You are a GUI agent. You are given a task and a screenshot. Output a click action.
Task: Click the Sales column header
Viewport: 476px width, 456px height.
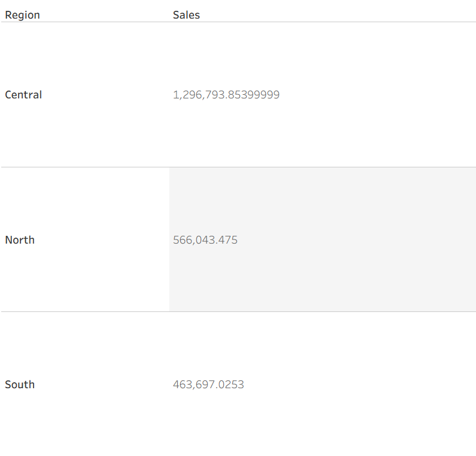(186, 15)
